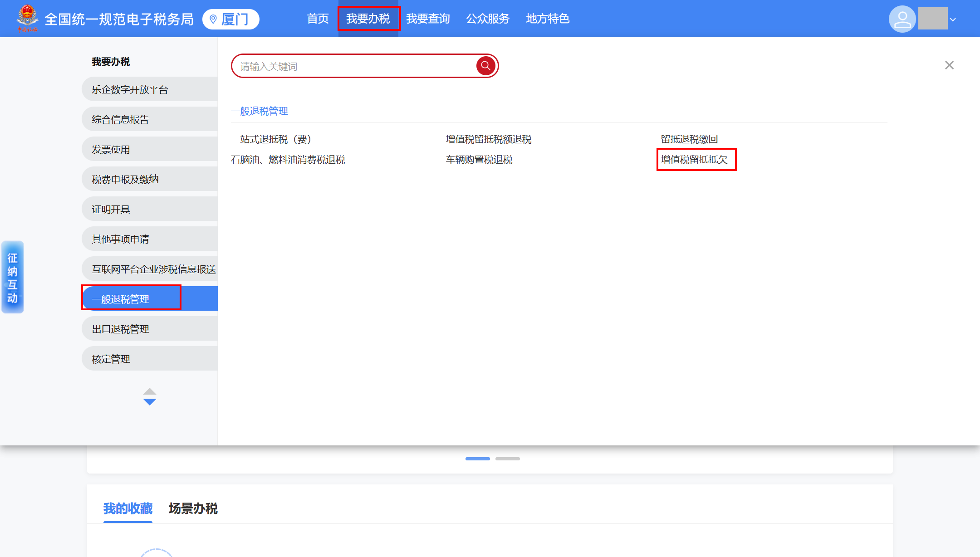The image size is (980, 557).
Task: Open the 发票使用 sidebar category
Action: pos(111,149)
